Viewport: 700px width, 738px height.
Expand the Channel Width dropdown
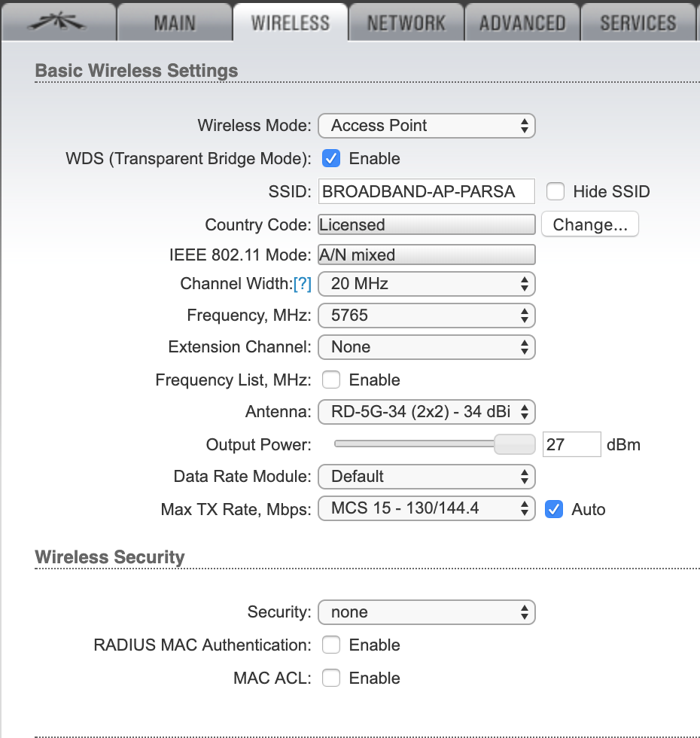tap(426, 284)
